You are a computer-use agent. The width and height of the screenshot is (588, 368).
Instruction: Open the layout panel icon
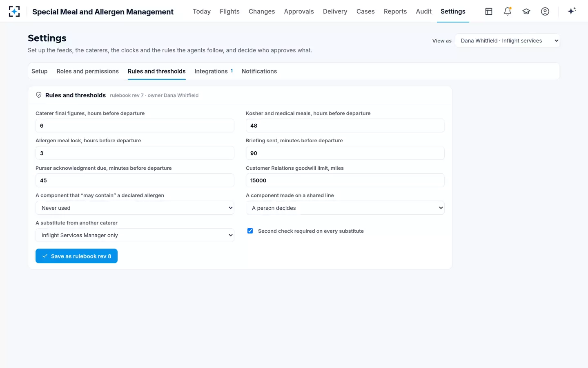tap(489, 11)
